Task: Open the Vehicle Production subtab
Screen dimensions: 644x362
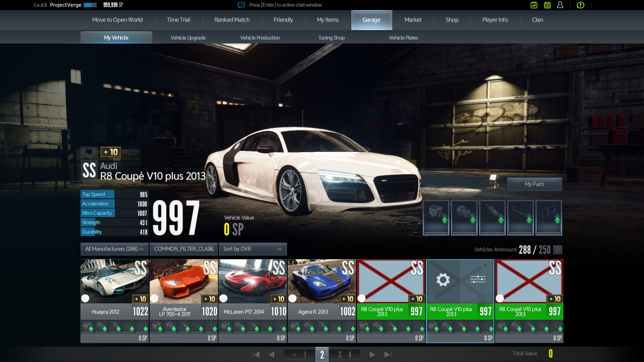Action: pyautogui.click(x=260, y=38)
